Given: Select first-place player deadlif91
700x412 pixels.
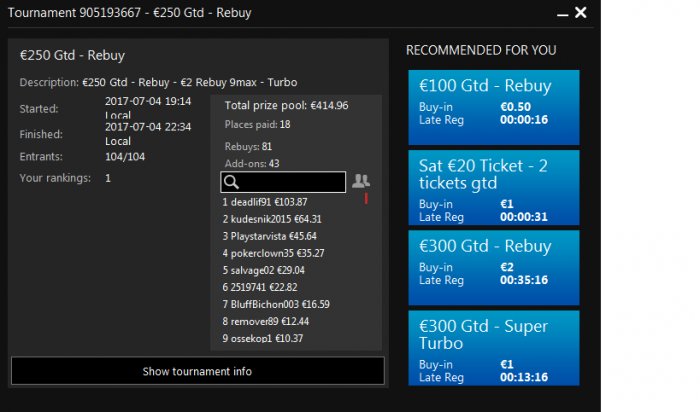Looking at the screenshot, I should [265, 202].
